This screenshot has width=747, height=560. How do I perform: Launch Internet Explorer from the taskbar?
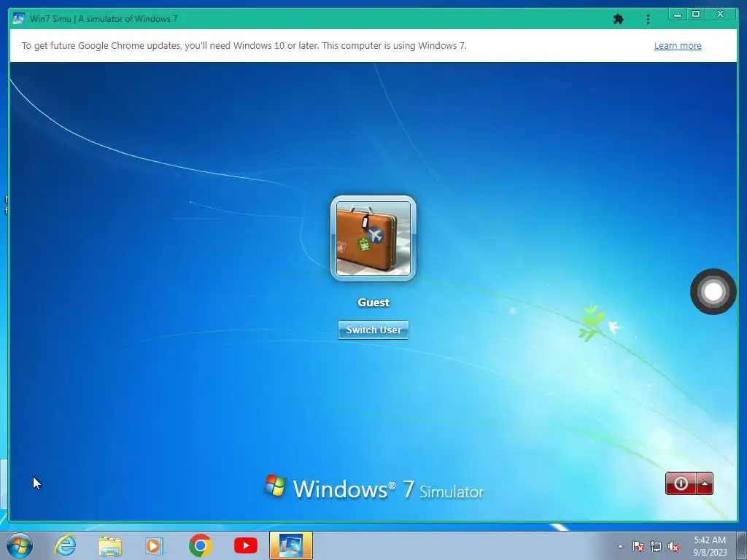pos(65,545)
